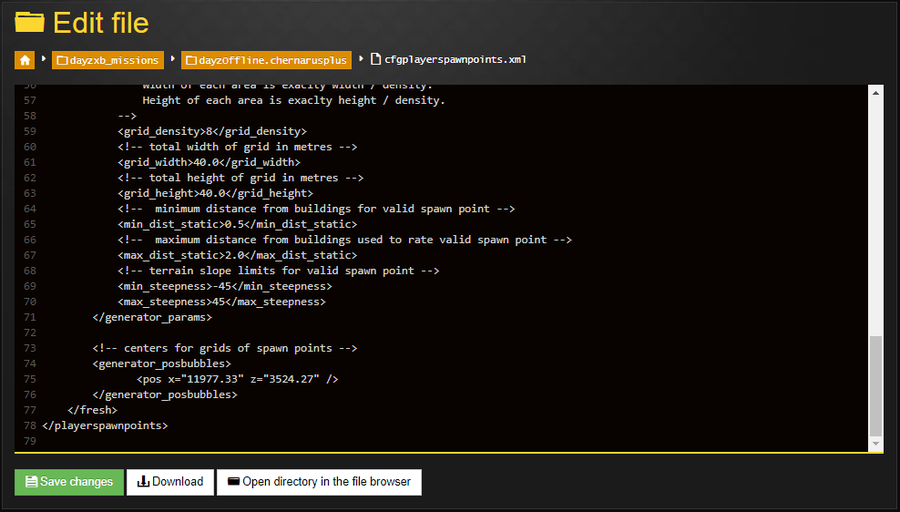Image resolution: width=900 pixels, height=512 pixels.
Task: Click the folder icon in dayzxb_missions breadcrumb
Action: [62, 61]
